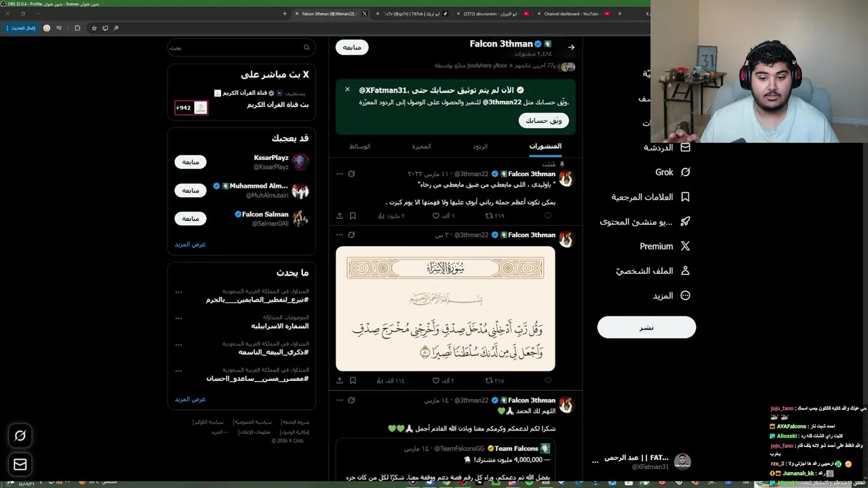Open more options on the ١٤ مارس post
Viewport: 868px width, 488px height.
(340, 401)
